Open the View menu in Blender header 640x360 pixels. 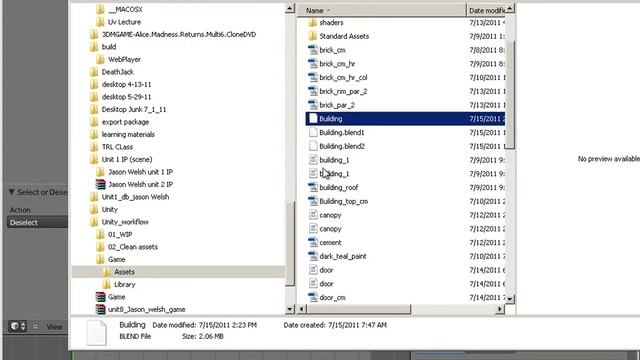click(54, 327)
